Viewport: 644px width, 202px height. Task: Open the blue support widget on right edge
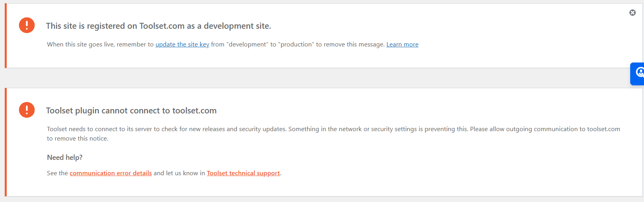click(637, 74)
